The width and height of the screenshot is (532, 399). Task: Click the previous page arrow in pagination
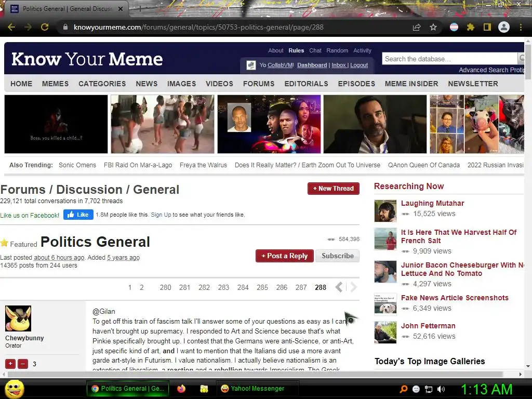pos(339,287)
